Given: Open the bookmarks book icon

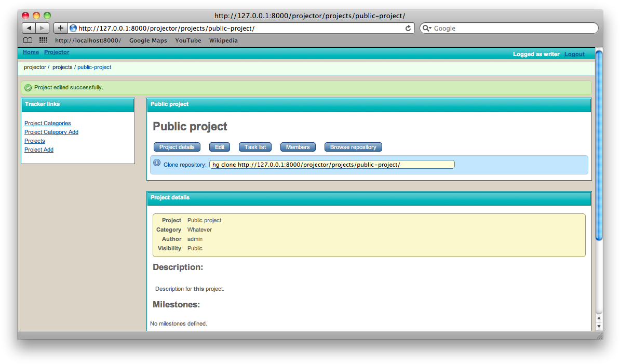Looking at the screenshot, I should tap(28, 40).
